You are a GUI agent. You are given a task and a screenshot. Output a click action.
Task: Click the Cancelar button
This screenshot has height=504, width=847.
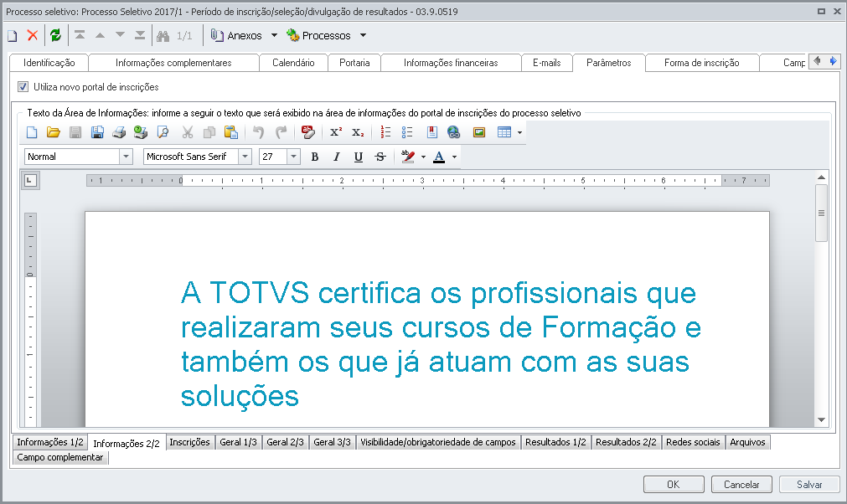[741, 485]
